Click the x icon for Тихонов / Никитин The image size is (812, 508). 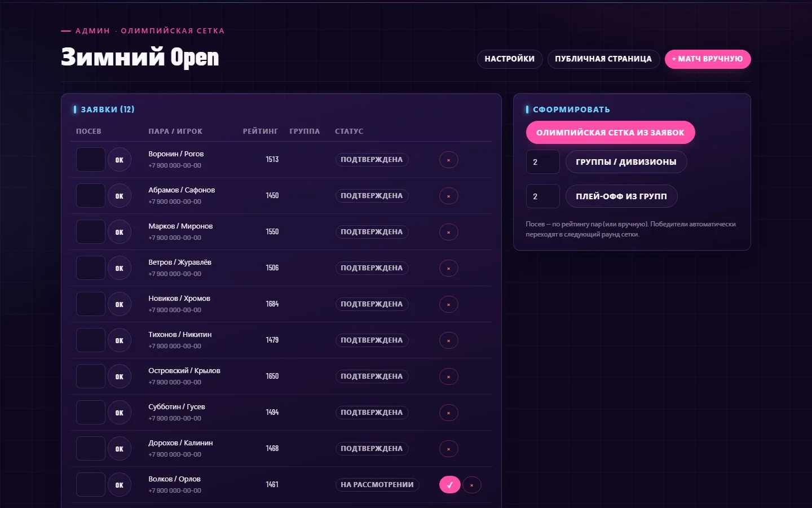[x=449, y=340]
